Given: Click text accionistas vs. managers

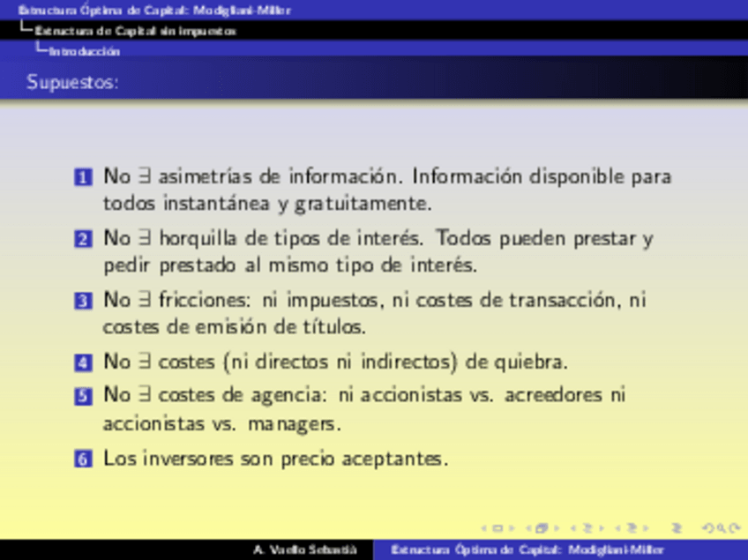Looking at the screenshot, I should [x=221, y=424].
